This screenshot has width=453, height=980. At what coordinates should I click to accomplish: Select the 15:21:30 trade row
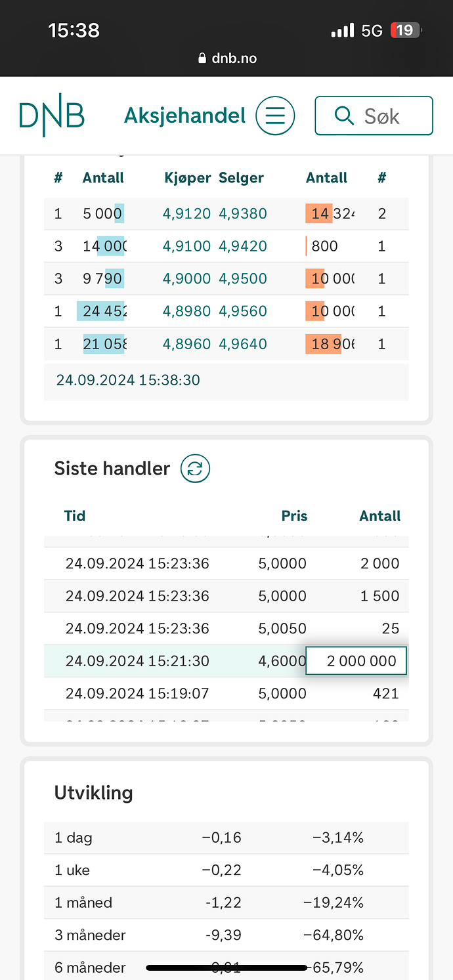(226, 661)
